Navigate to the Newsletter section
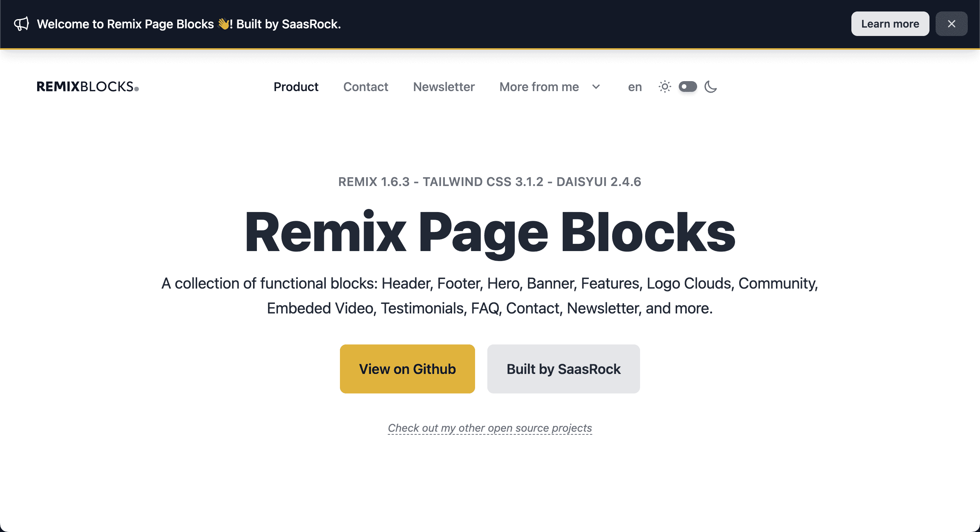This screenshot has height=532, width=980. pos(444,87)
